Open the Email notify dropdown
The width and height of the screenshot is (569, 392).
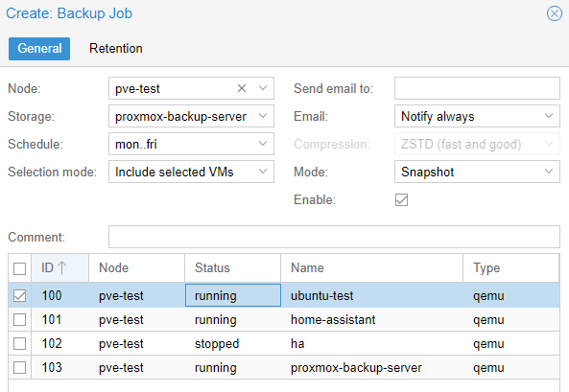point(549,116)
